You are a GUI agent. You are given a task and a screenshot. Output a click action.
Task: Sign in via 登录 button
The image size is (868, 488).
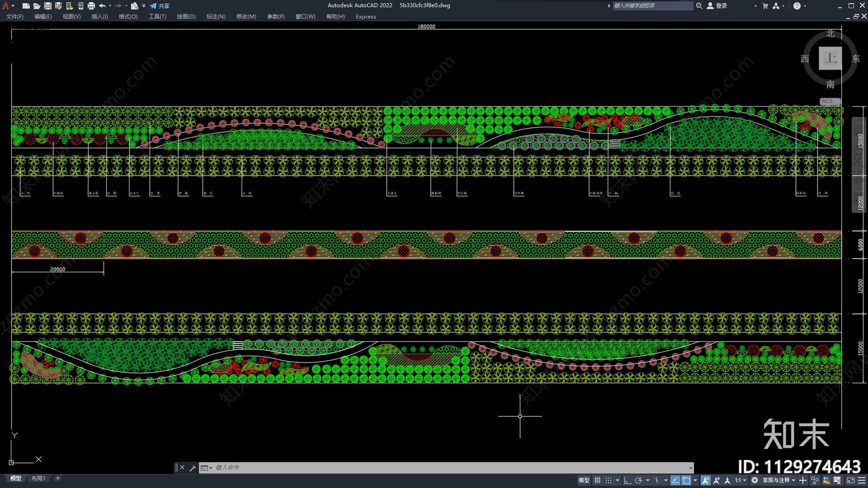717,6
